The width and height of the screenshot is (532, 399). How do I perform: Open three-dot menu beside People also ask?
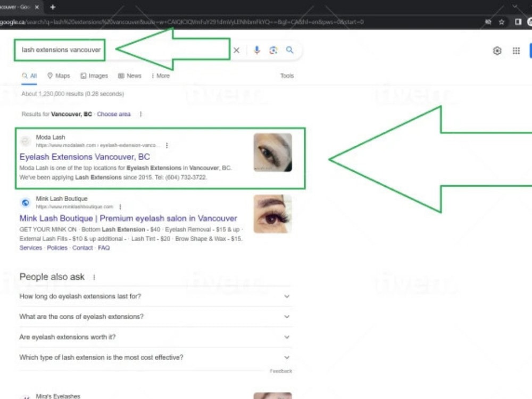(x=94, y=277)
